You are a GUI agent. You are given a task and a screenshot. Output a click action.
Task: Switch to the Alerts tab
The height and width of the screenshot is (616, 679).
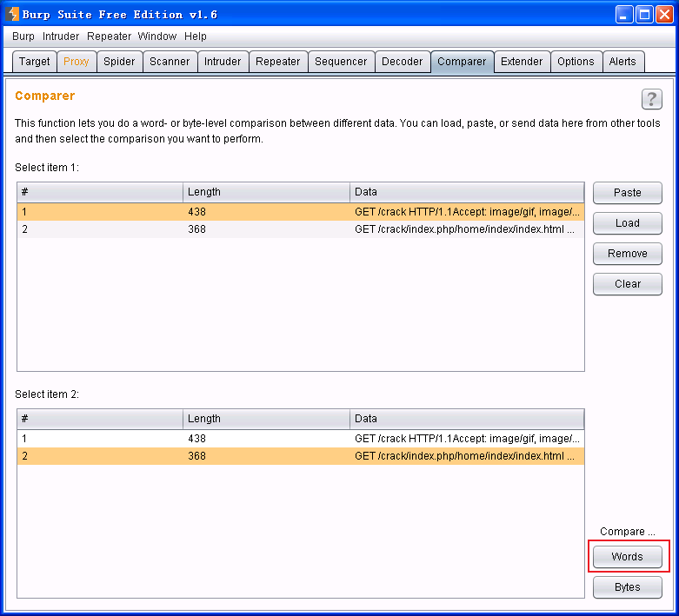coord(622,62)
